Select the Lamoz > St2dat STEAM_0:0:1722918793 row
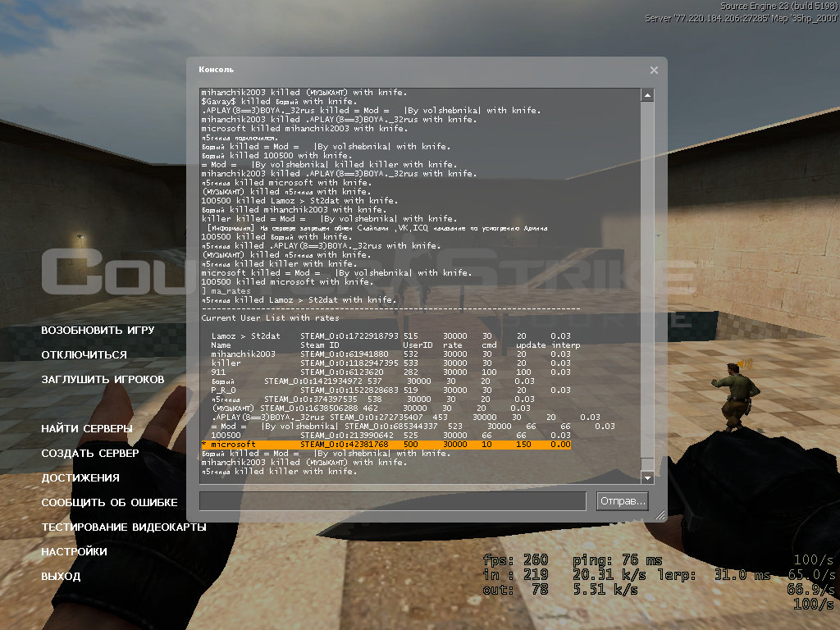Screen dimensions: 840x630 point(391,336)
